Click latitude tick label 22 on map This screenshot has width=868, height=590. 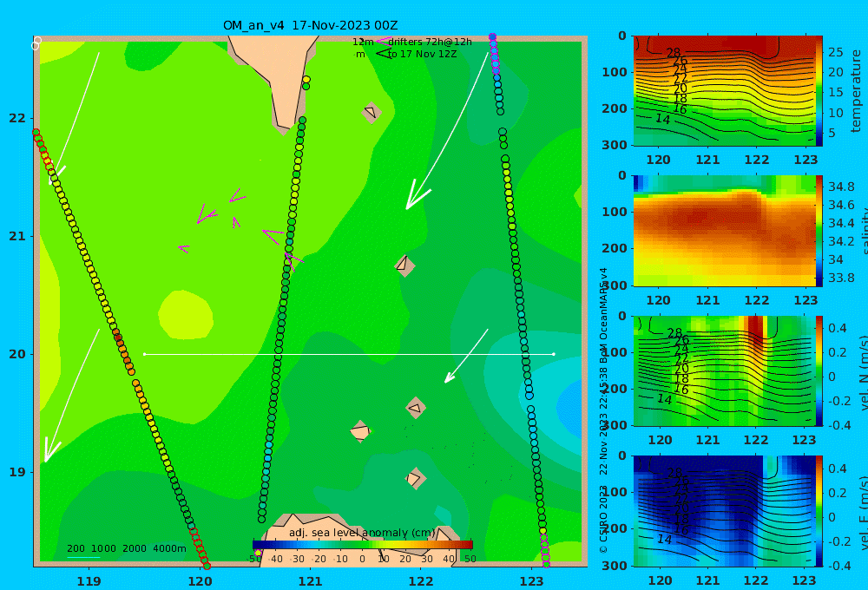[x=17, y=118]
